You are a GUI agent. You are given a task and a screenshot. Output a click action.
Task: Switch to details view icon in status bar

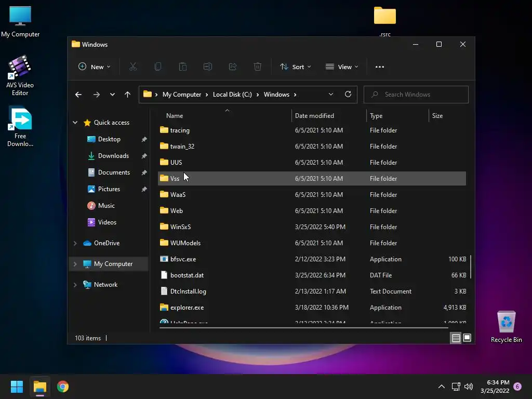pos(456,338)
